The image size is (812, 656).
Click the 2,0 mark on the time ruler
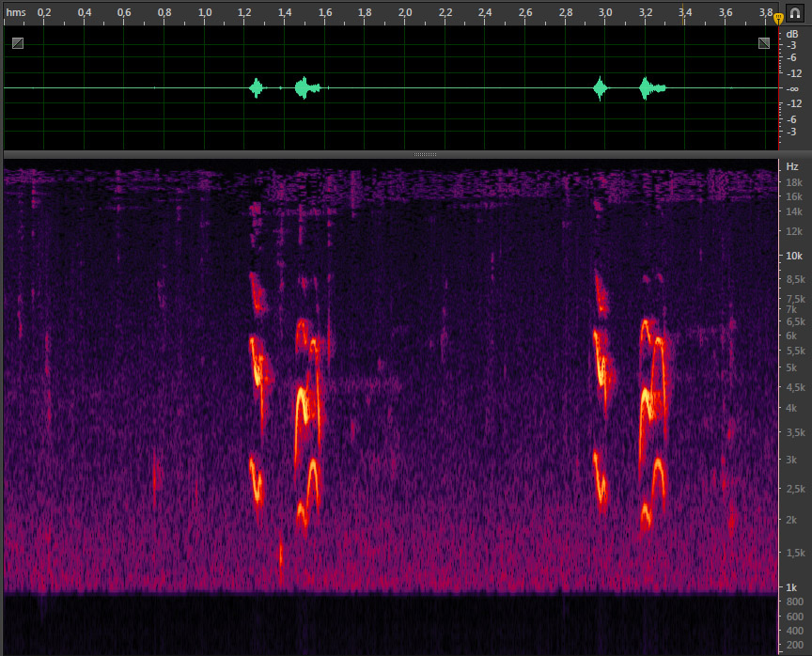point(405,13)
